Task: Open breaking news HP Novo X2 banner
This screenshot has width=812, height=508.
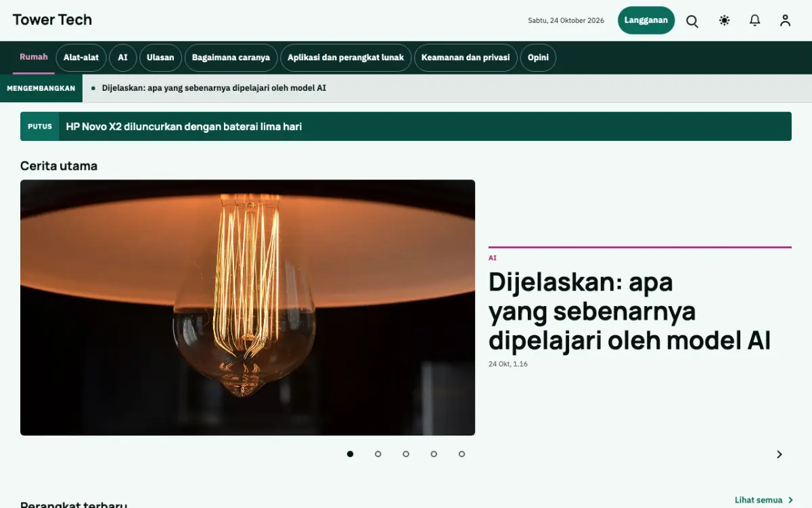Action: click(x=406, y=127)
